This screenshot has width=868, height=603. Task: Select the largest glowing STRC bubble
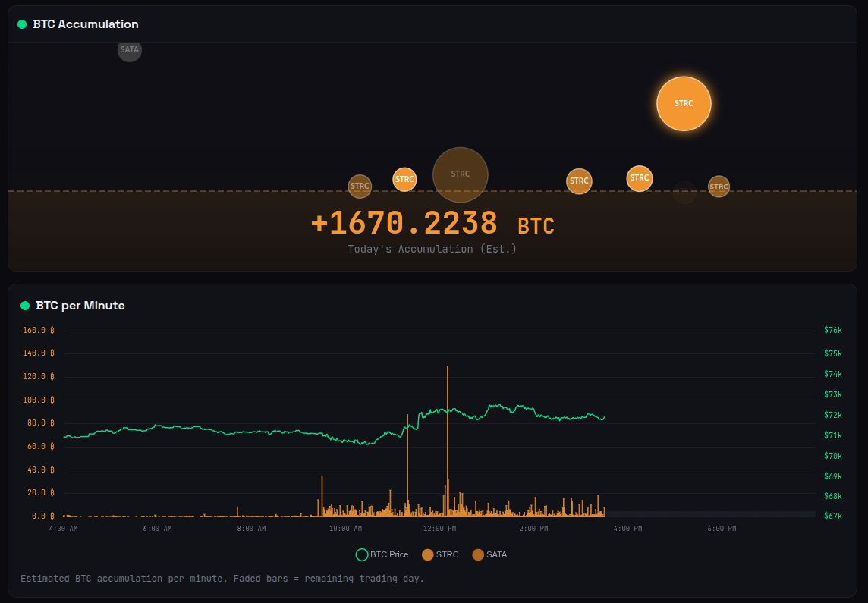[684, 103]
